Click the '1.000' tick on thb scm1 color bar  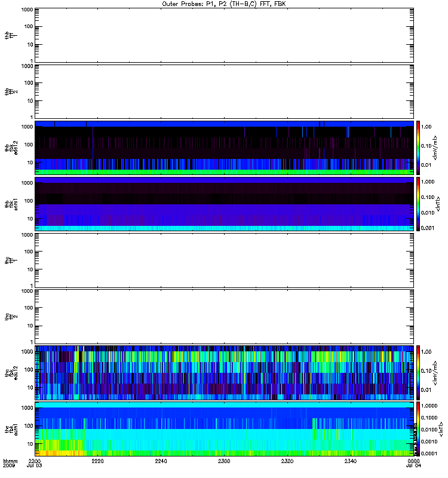coord(428,182)
